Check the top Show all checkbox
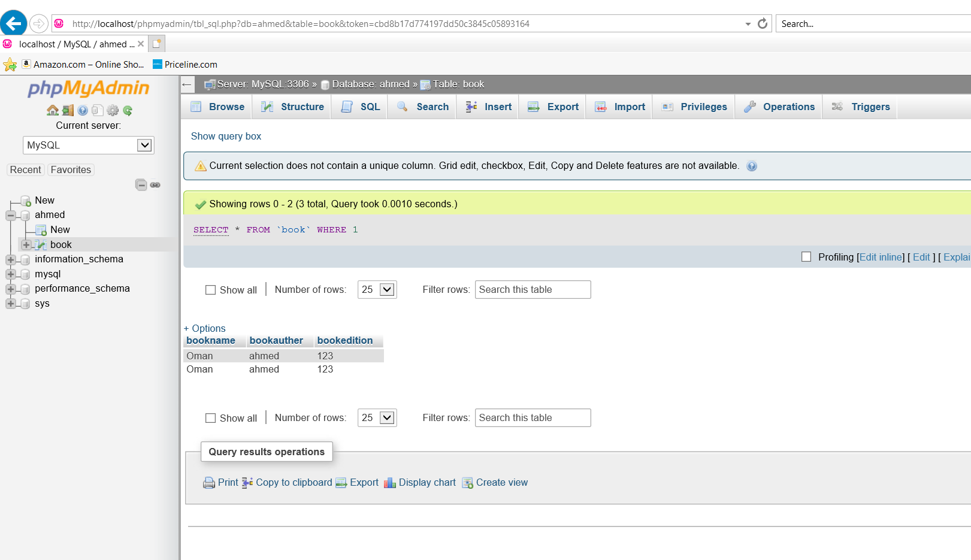The image size is (971, 560). click(x=210, y=290)
